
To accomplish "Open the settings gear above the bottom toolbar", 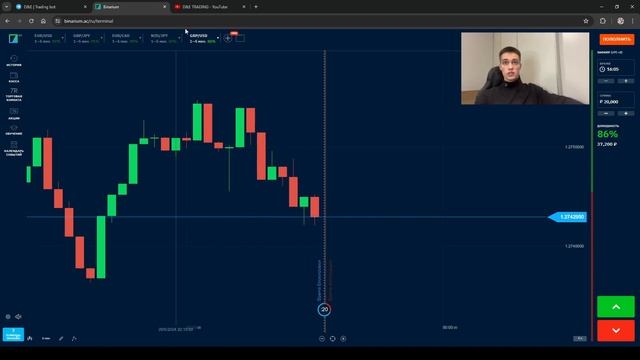I will click(x=8, y=316).
